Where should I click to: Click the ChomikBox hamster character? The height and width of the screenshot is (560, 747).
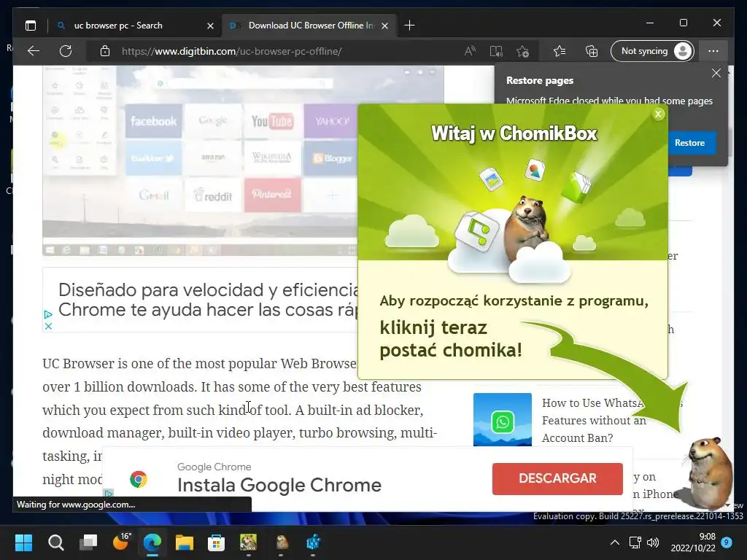[708, 474]
